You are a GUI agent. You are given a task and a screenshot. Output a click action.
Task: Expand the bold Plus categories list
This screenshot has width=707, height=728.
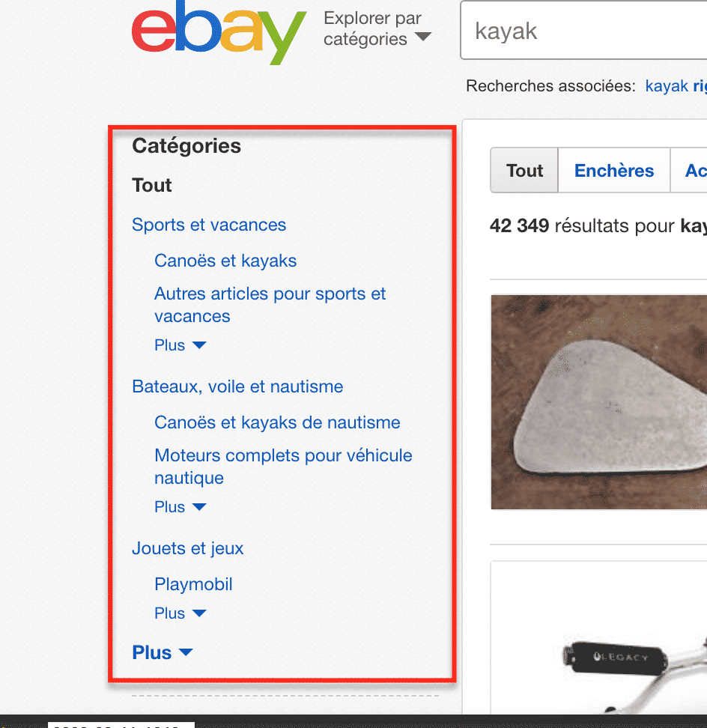(x=162, y=652)
